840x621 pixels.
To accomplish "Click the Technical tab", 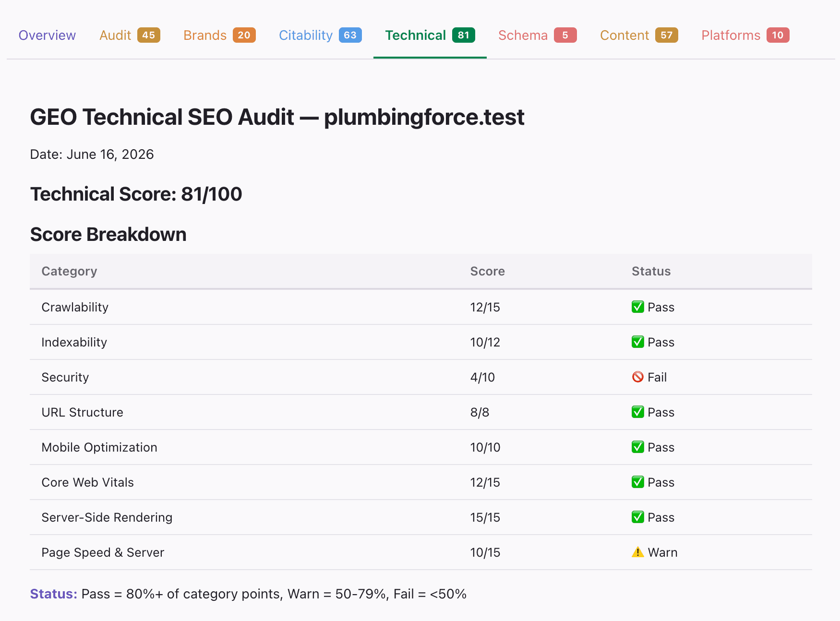I will [430, 35].
